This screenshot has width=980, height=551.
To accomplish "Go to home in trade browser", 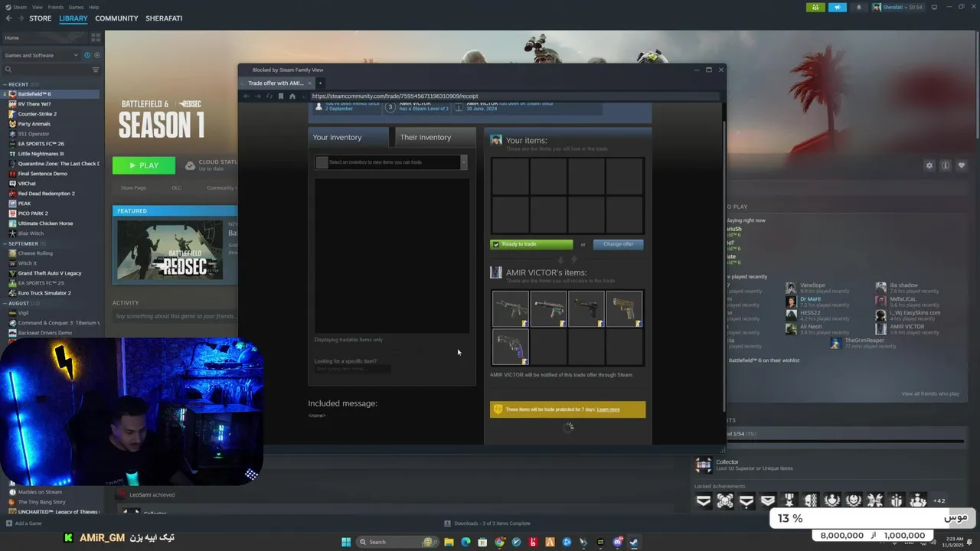I will click(292, 96).
